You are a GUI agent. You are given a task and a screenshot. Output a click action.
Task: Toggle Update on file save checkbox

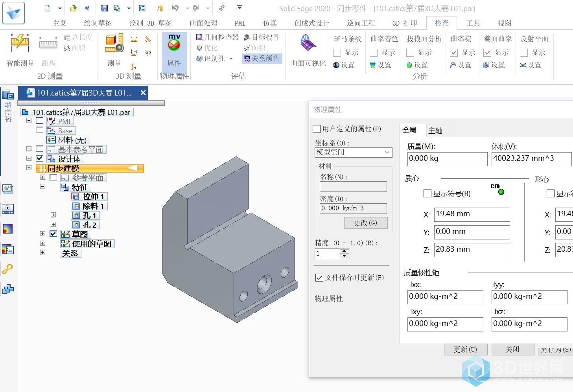pyautogui.click(x=319, y=278)
